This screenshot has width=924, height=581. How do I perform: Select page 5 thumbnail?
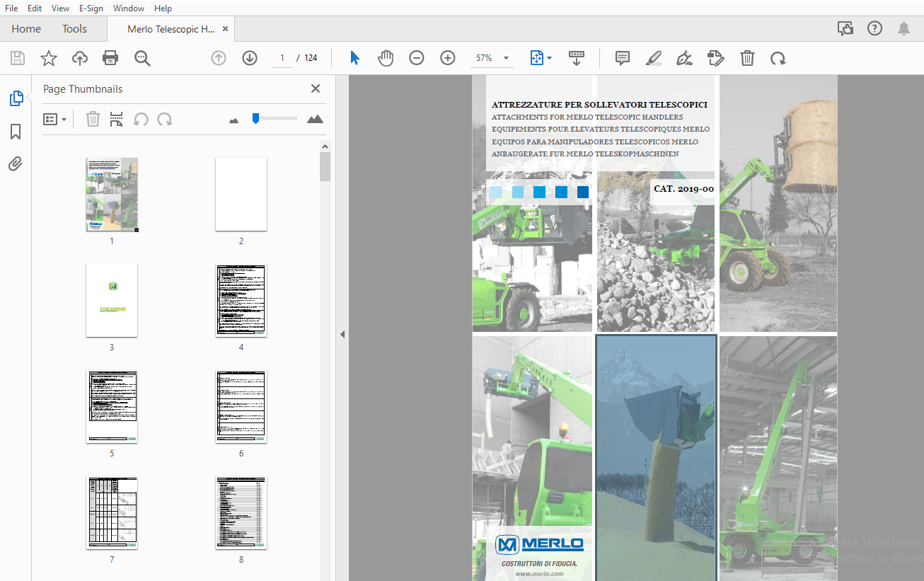[112, 407]
